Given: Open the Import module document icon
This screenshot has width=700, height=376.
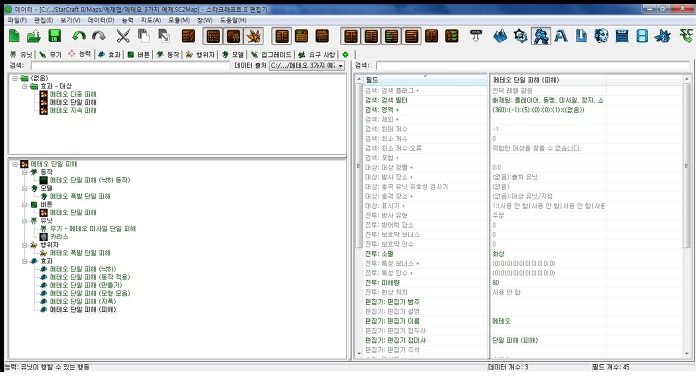Looking at the screenshot, I should click(581, 36).
